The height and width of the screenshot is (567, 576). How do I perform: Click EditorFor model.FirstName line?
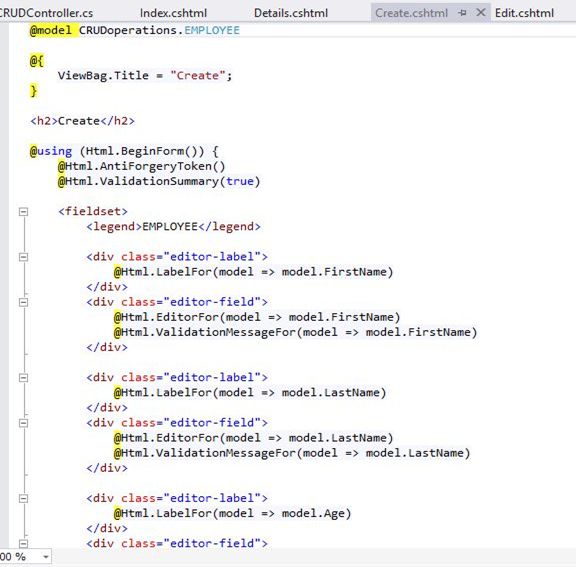(x=257, y=317)
